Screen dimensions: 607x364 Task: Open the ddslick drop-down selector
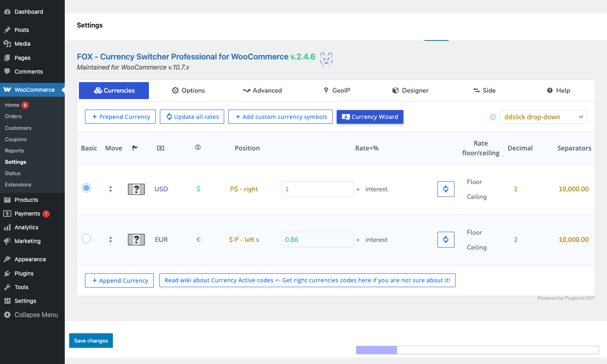click(543, 117)
